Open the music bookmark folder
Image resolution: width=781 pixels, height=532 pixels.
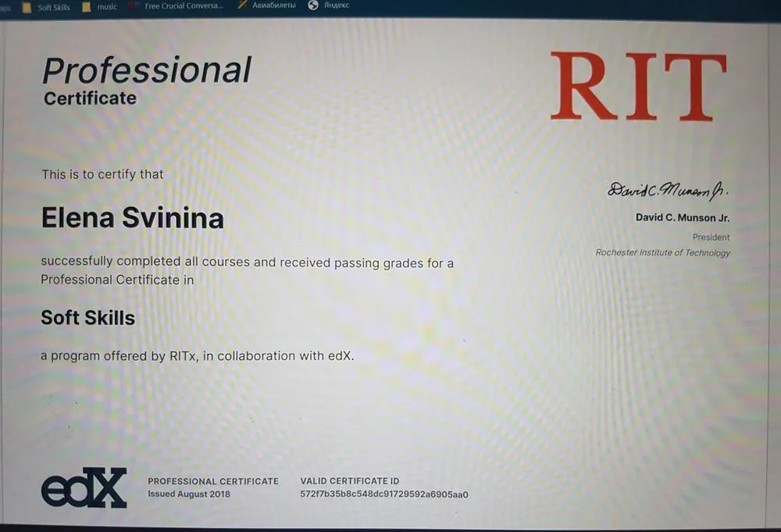(100, 7)
